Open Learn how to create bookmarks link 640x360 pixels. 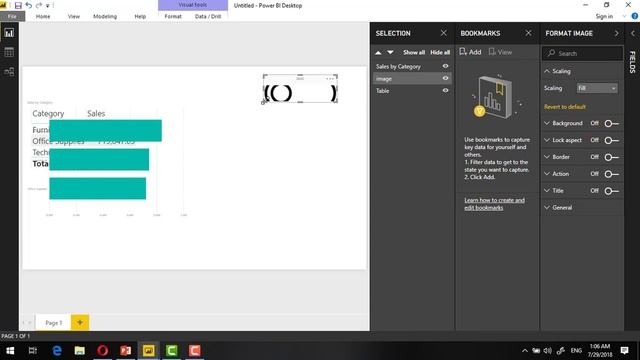pyautogui.click(x=494, y=204)
